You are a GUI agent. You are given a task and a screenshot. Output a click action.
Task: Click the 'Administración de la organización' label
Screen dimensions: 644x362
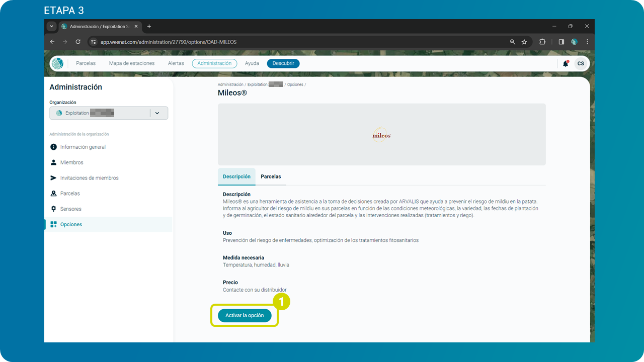[x=79, y=134]
